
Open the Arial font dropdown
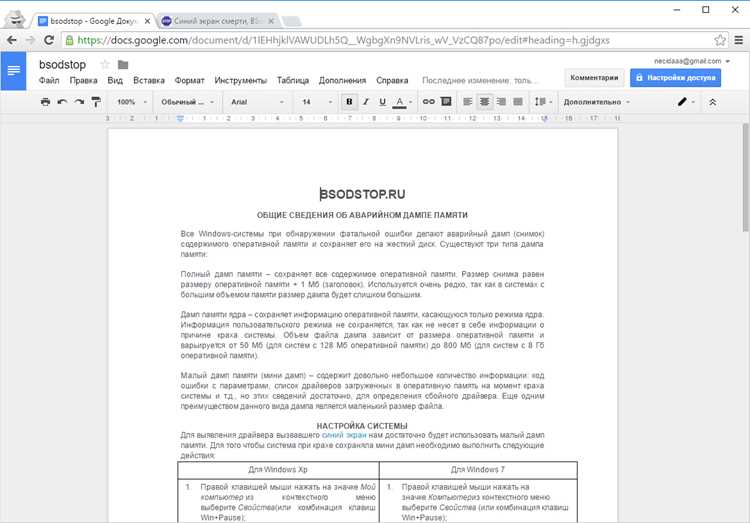(x=257, y=102)
